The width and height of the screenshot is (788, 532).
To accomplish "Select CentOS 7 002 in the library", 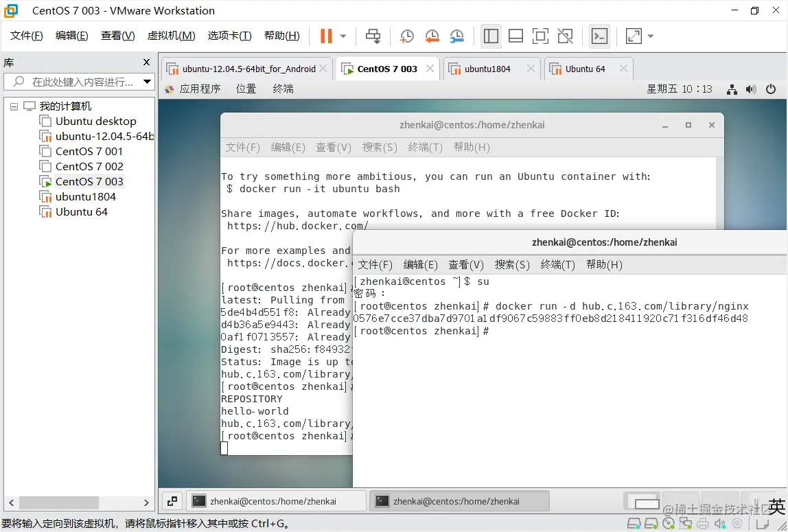I will tap(82, 166).
